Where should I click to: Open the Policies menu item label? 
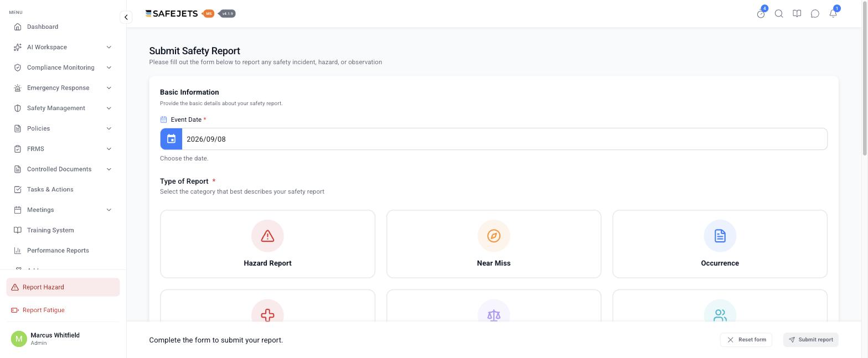click(x=38, y=128)
